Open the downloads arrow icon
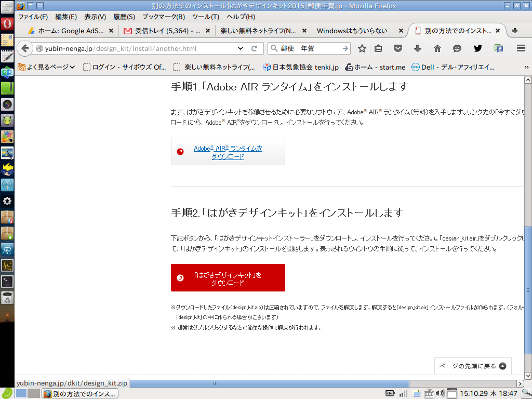 point(418,48)
